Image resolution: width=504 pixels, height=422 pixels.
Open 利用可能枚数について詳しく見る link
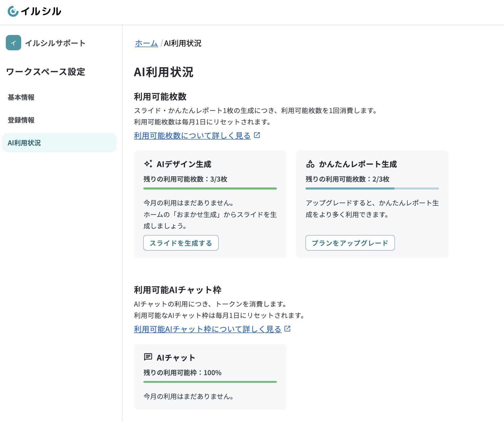(192, 136)
